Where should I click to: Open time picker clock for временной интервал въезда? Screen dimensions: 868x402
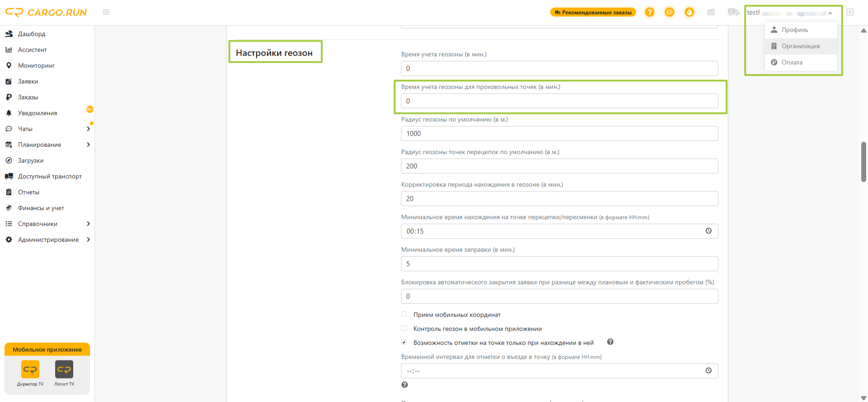(708, 371)
